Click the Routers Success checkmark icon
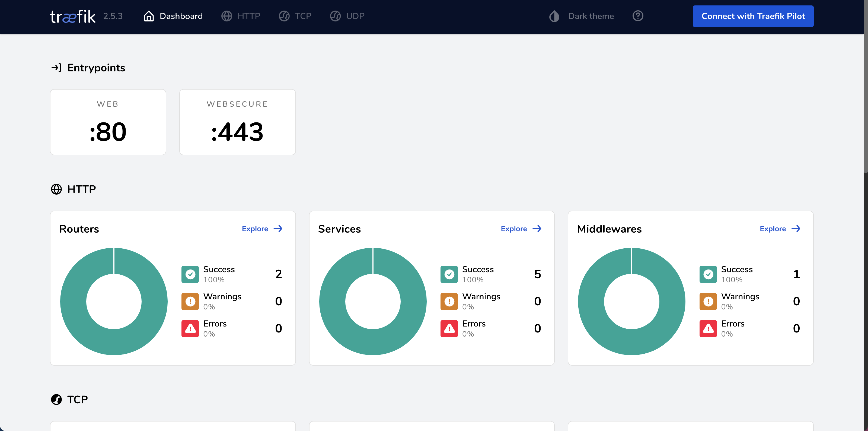868x431 pixels. (x=190, y=274)
